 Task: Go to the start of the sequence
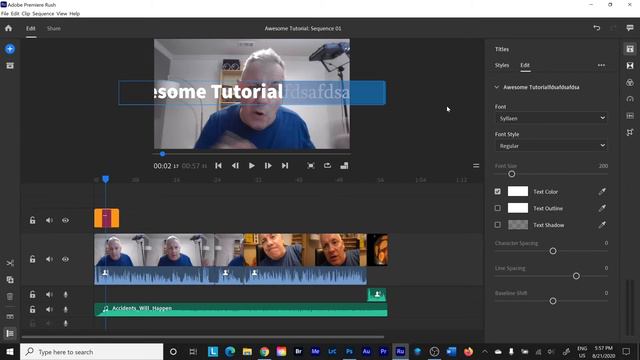pyautogui.click(x=218, y=166)
